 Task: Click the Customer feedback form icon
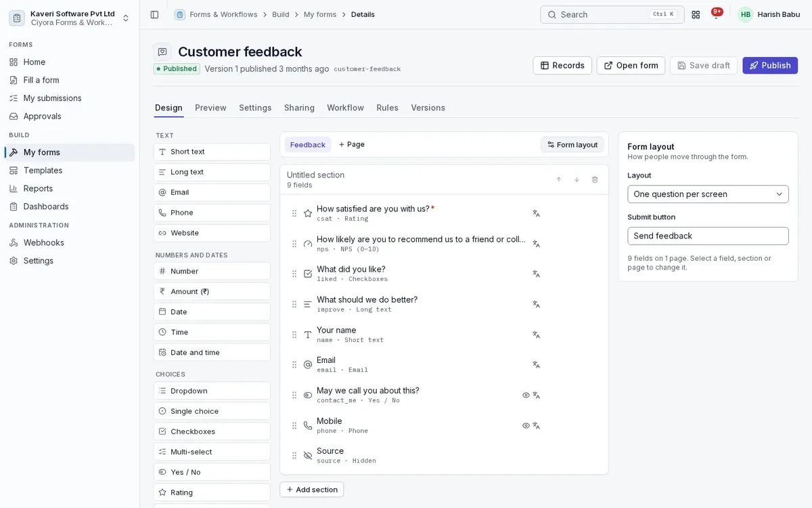click(x=162, y=51)
